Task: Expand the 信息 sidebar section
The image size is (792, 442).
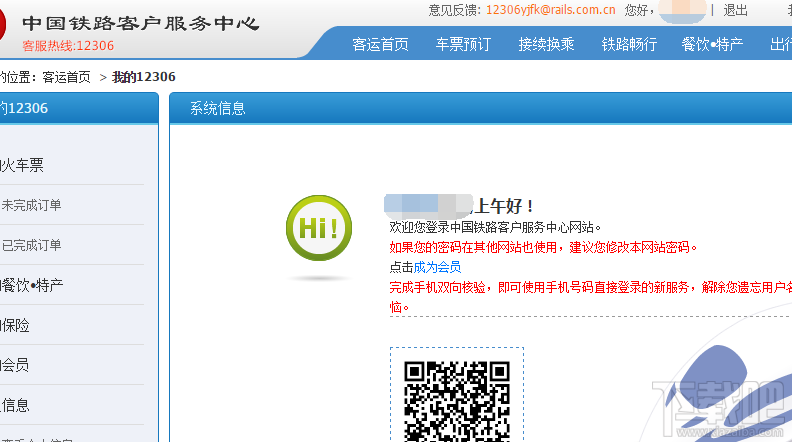Action: pyautogui.click(x=15, y=405)
